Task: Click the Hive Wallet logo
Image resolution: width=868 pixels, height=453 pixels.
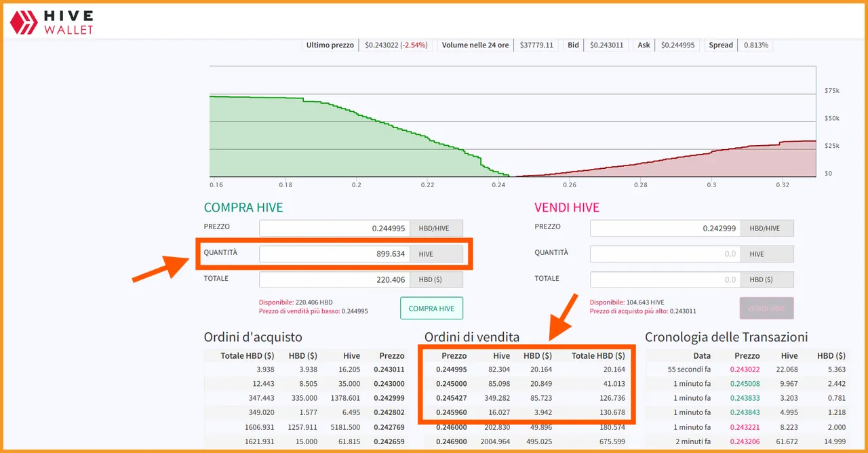Action: tap(51, 22)
